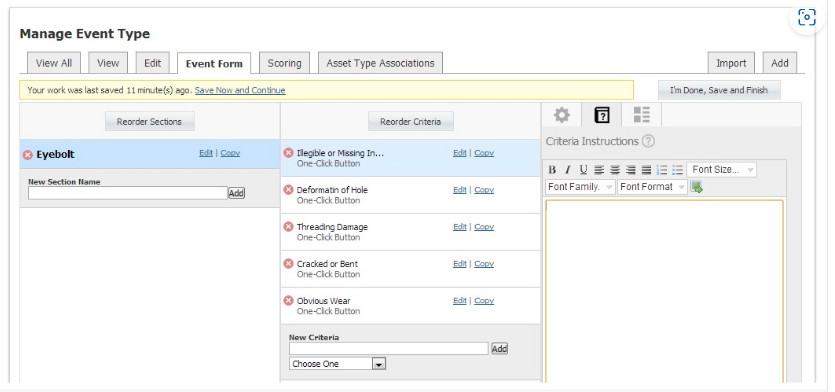Click the Reorder Criteria button
The height and width of the screenshot is (392, 835).
pos(411,121)
